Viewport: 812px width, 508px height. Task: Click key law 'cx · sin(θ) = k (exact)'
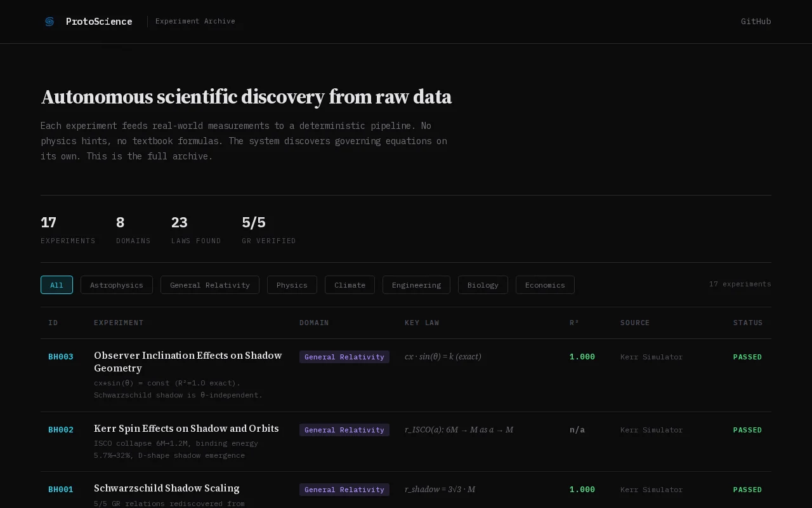(x=443, y=357)
